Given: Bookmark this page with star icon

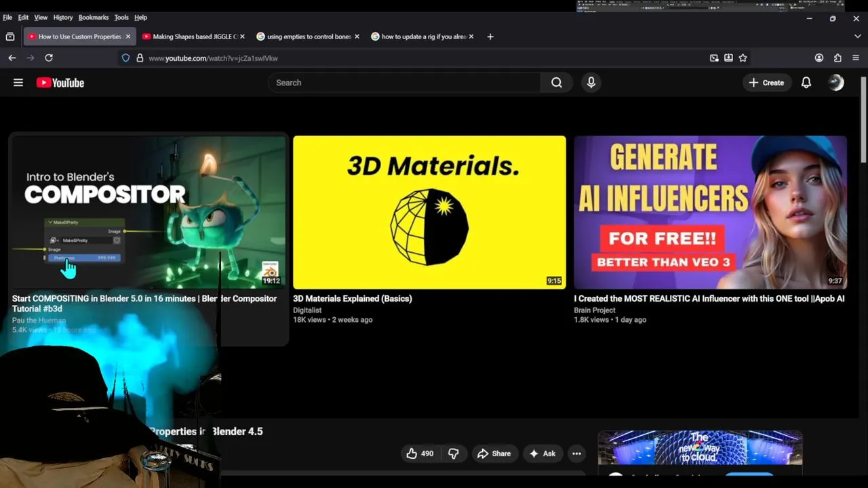Looking at the screenshot, I should [743, 58].
